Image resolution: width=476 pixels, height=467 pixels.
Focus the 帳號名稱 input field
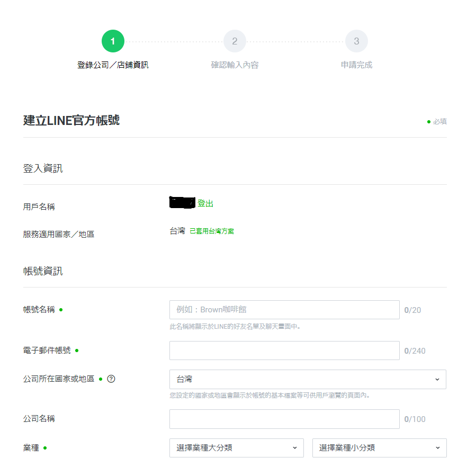coord(284,309)
